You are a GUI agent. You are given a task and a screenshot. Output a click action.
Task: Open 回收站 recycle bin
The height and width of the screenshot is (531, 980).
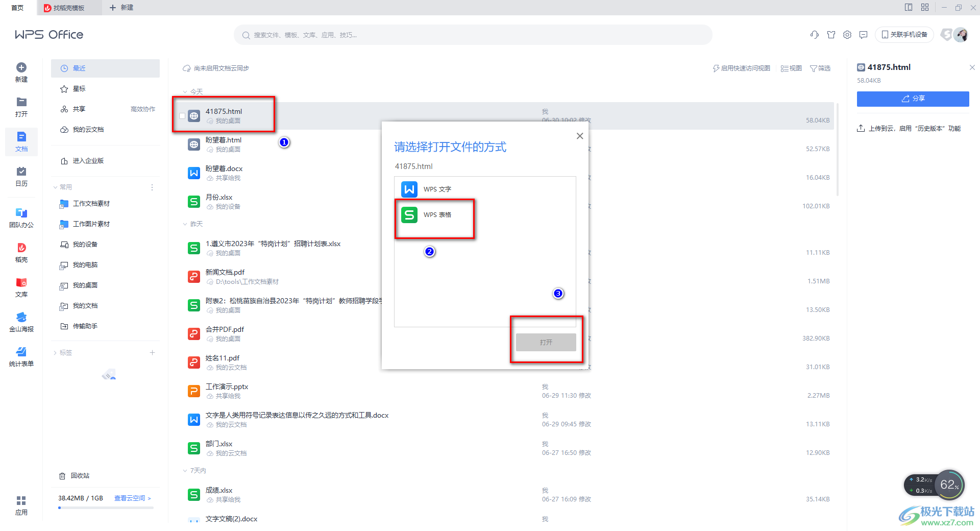pyautogui.click(x=75, y=476)
